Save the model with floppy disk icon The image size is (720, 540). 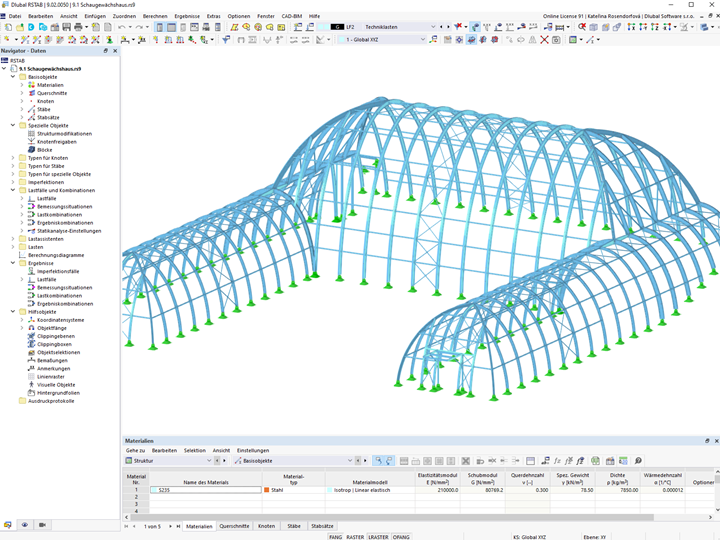[67, 28]
